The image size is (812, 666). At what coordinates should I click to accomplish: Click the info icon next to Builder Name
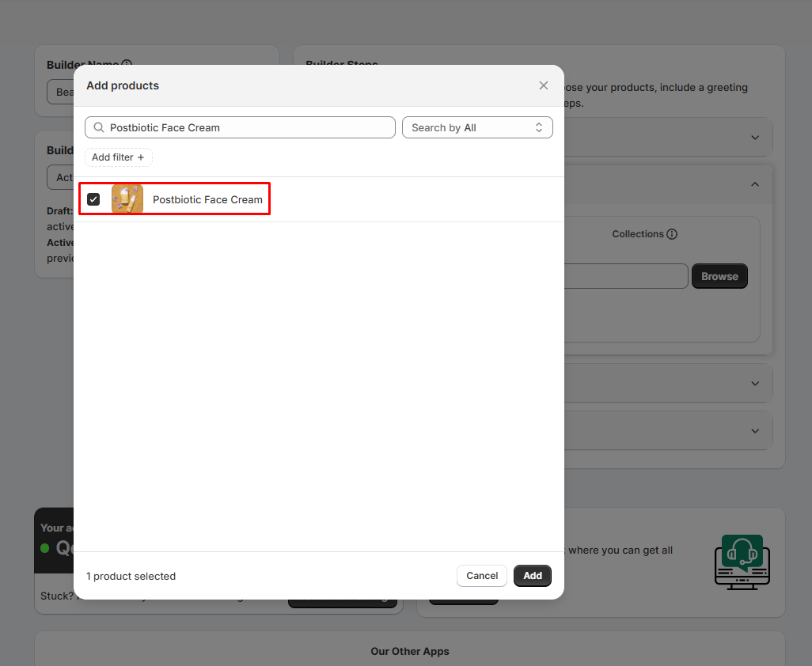pyautogui.click(x=127, y=64)
